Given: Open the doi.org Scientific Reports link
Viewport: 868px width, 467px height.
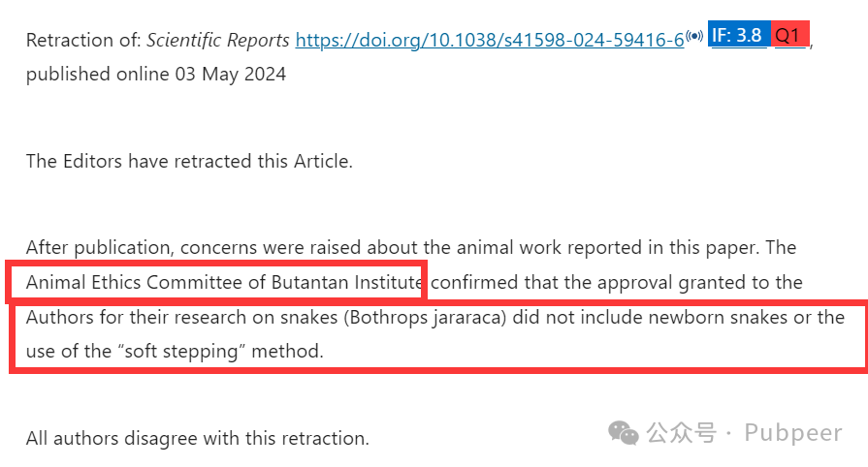Looking at the screenshot, I should (x=490, y=40).
